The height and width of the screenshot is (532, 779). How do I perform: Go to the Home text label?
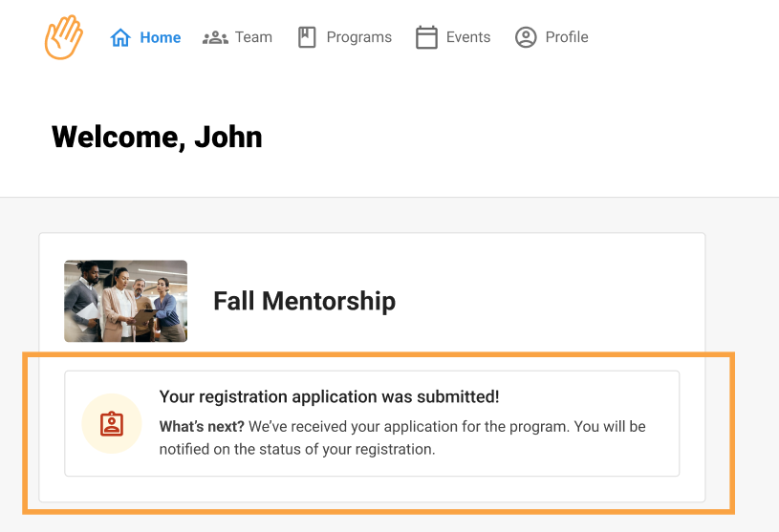point(161,37)
